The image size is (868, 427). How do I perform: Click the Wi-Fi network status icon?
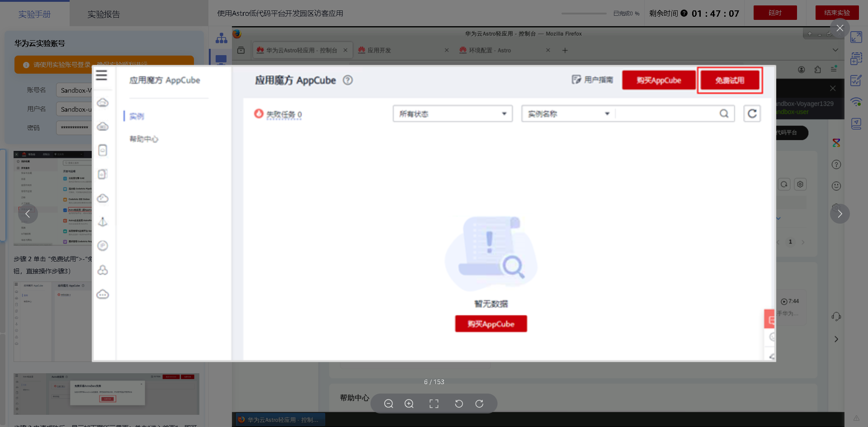[856, 102]
